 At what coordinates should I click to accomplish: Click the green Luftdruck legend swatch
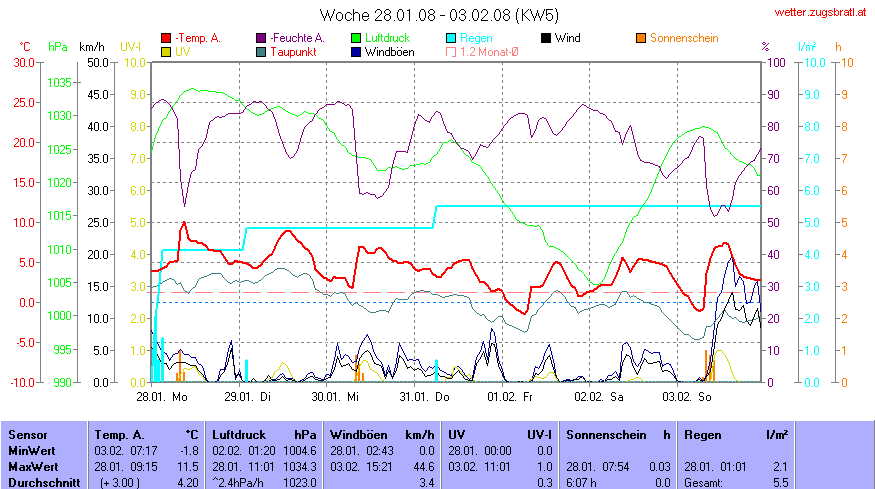coord(357,38)
